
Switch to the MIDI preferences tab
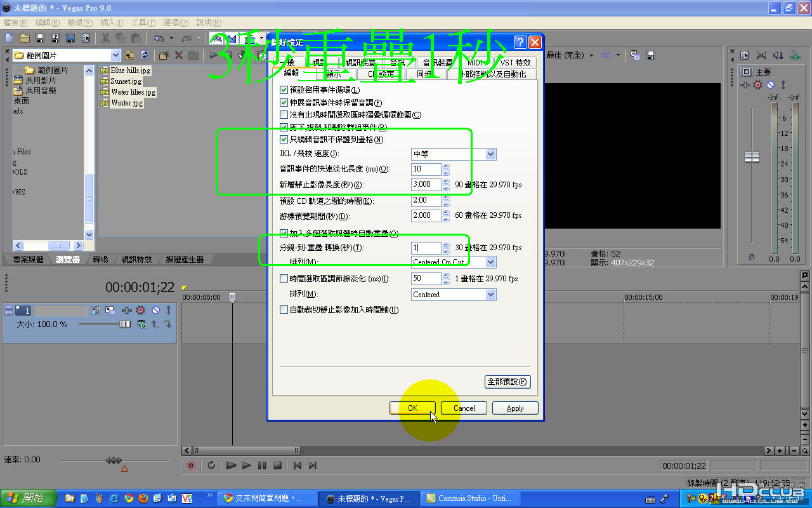(475, 62)
